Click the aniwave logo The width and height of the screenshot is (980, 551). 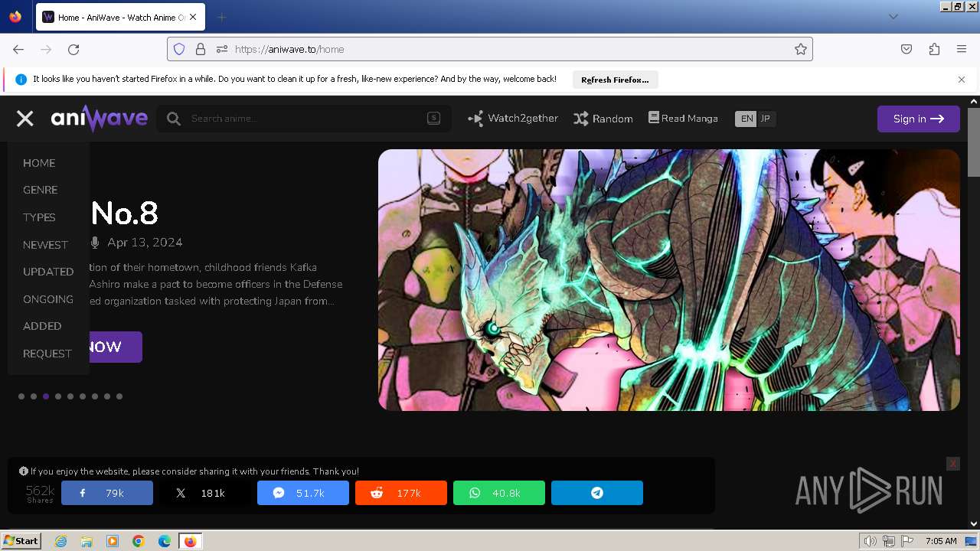100,118
